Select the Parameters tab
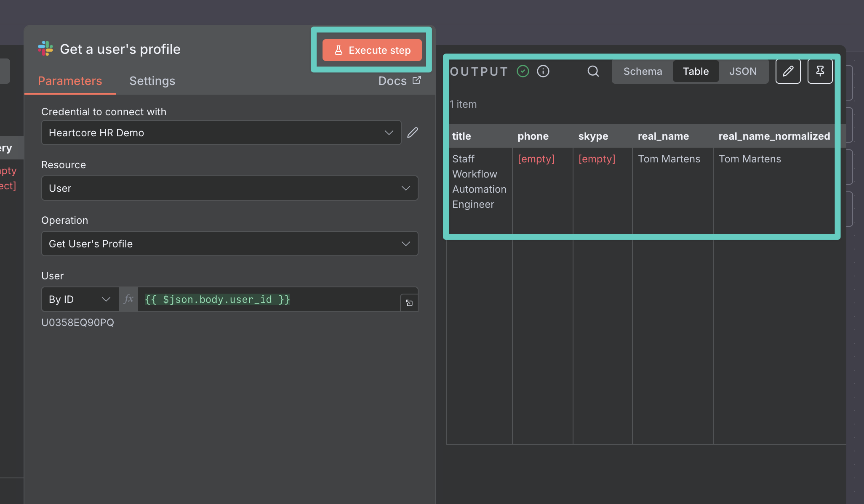Viewport: 864px width, 504px height. click(70, 81)
